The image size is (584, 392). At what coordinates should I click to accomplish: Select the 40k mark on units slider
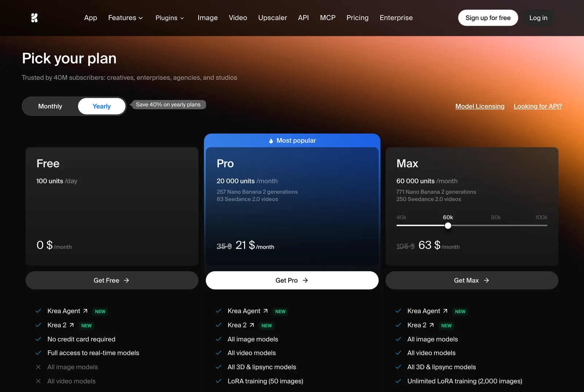(x=401, y=217)
